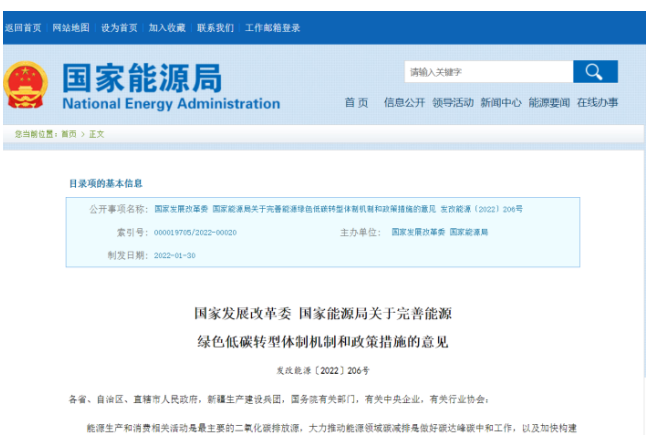Open 信息公开 navigation menu
Viewport: 652px width, 441px height.
point(404,103)
